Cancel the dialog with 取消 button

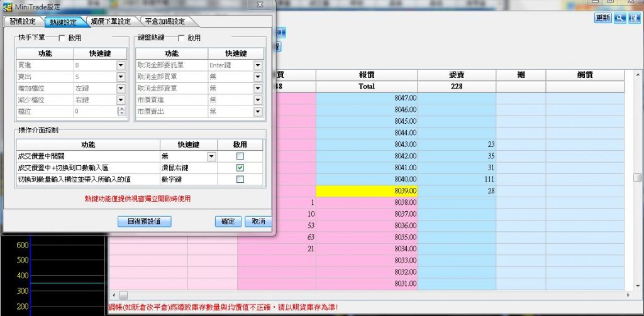(x=258, y=221)
